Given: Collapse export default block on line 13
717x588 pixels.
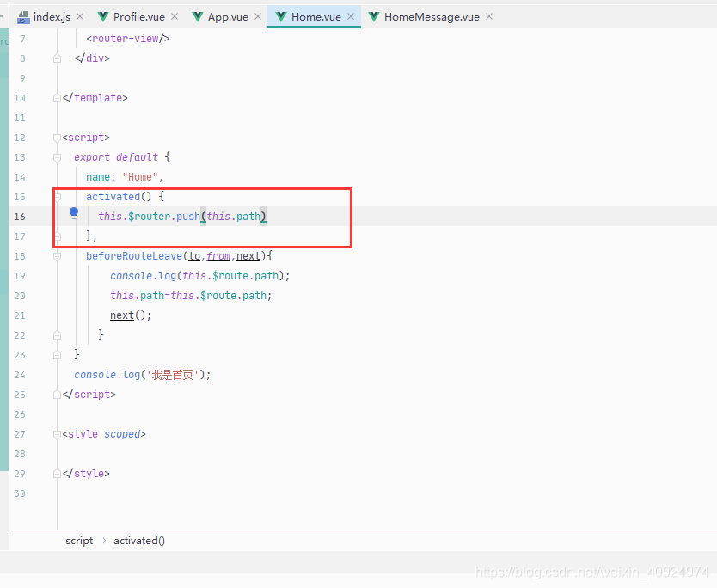Looking at the screenshot, I should coord(57,157).
